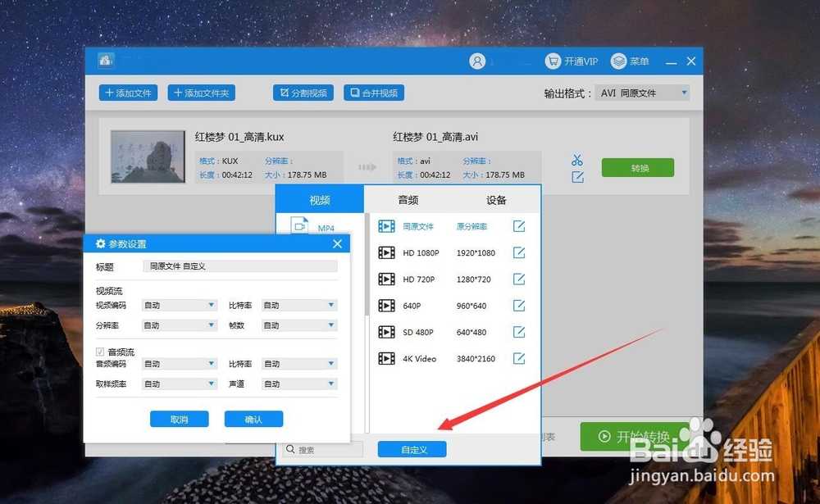Image resolution: width=820 pixels, height=504 pixels.
Task: Expand the 声道 channel dropdown
Action: tap(298, 384)
